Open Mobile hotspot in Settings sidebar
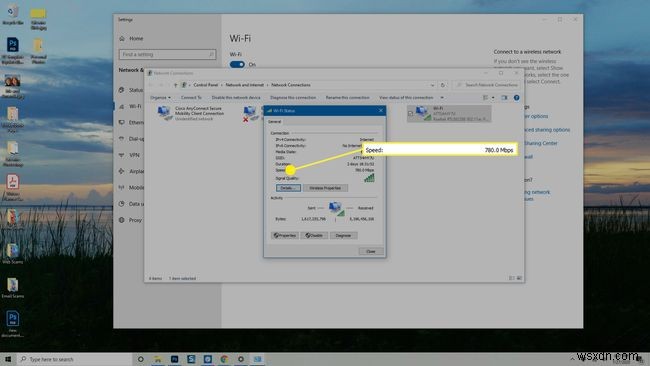 (x=131, y=187)
